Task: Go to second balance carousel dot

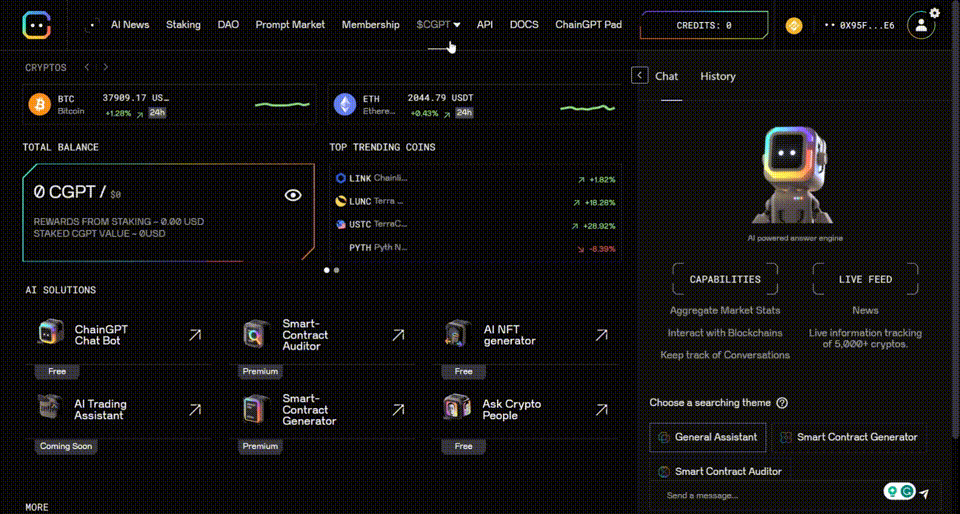Action: point(336,270)
